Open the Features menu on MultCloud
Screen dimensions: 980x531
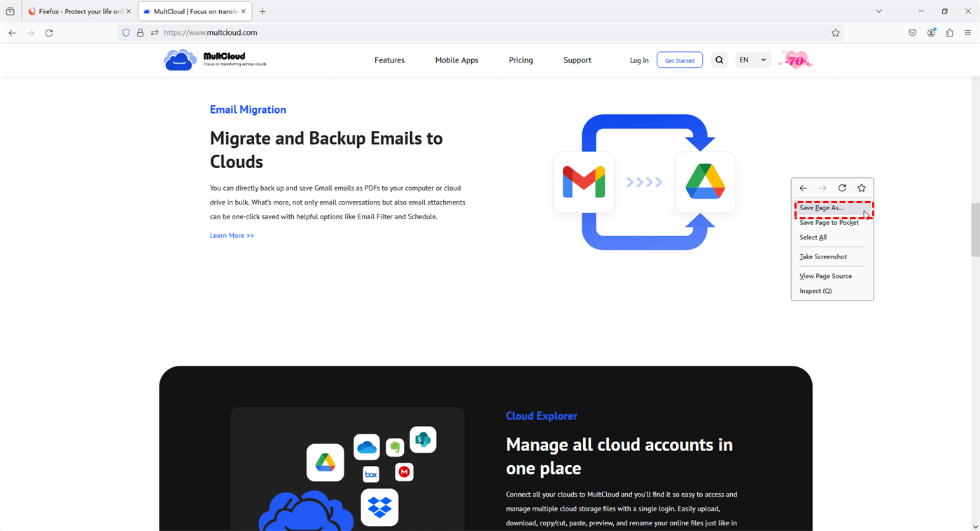389,60
